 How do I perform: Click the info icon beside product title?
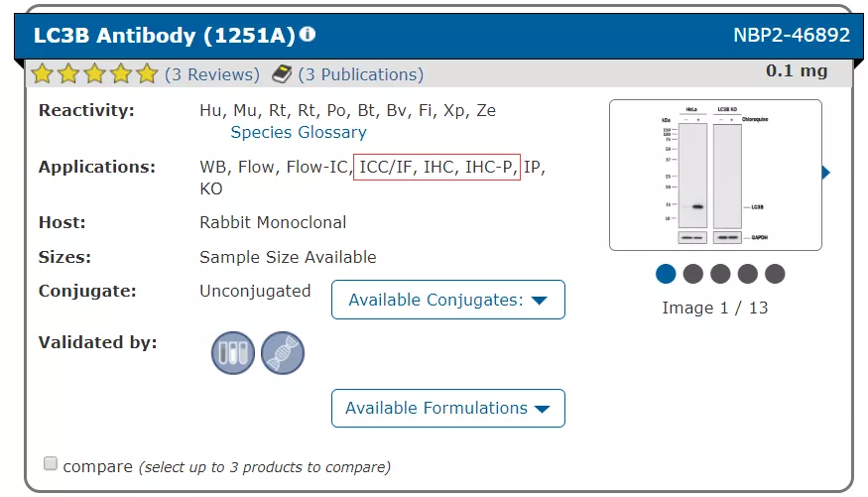(x=308, y=35)
